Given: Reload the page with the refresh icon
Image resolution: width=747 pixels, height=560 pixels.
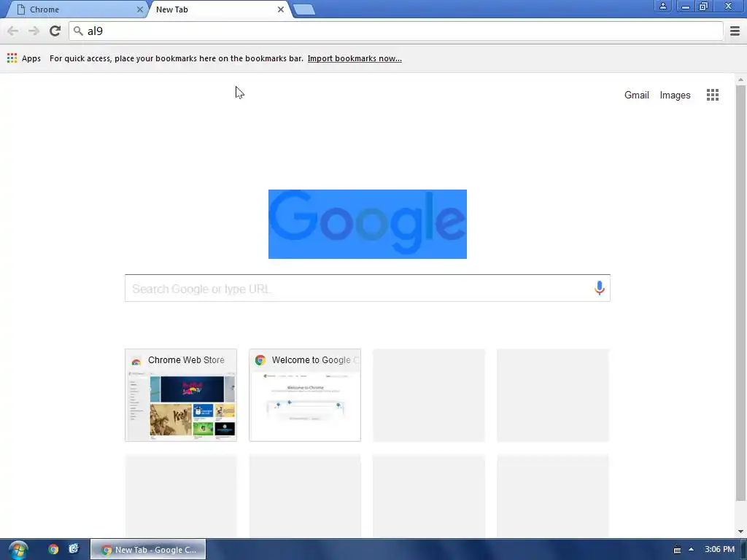Looking at the screenshot, I should pos(55,31).
